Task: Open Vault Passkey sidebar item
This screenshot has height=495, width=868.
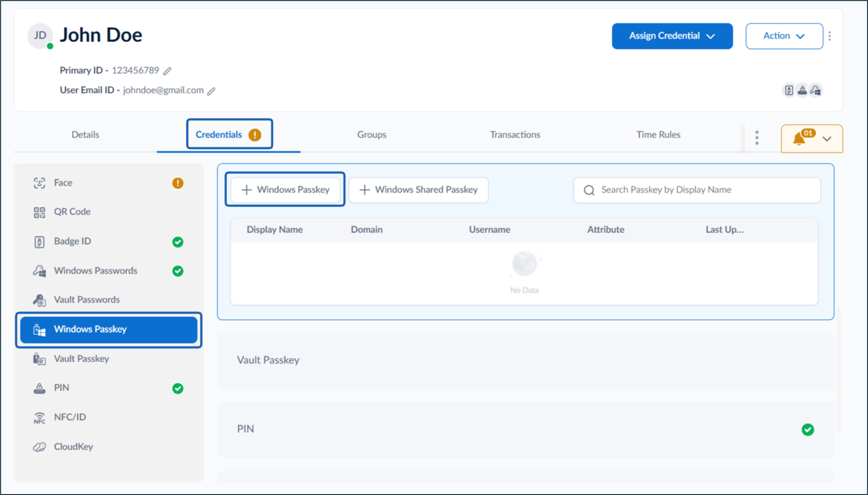Action: point(108,359)
